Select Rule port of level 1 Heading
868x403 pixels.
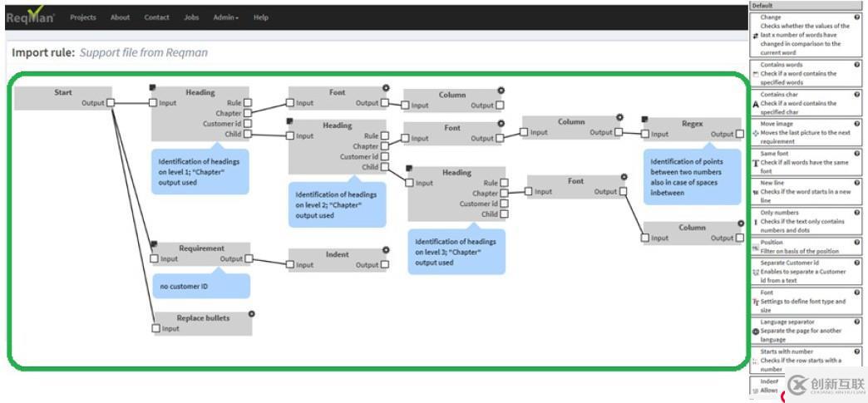(248, 102)
